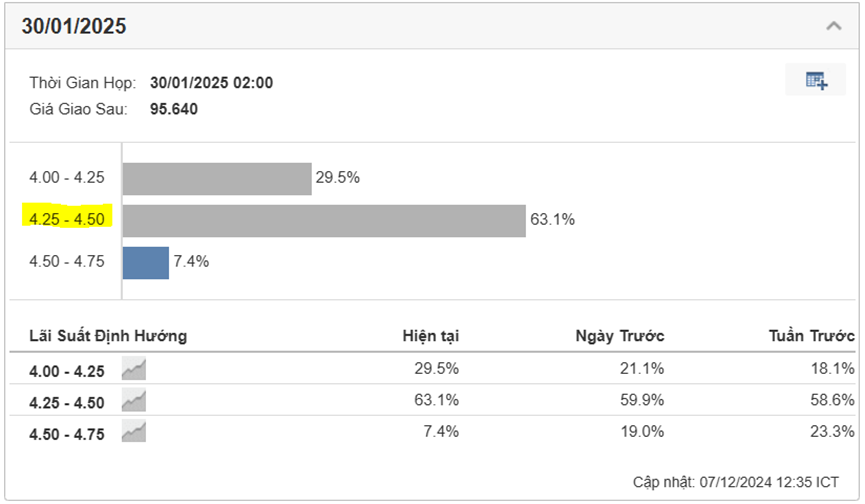This screenshot has width=865, height=504.
Task: Click the 4.00 - 4.25 chart axis label
Action: coord(67,179)
